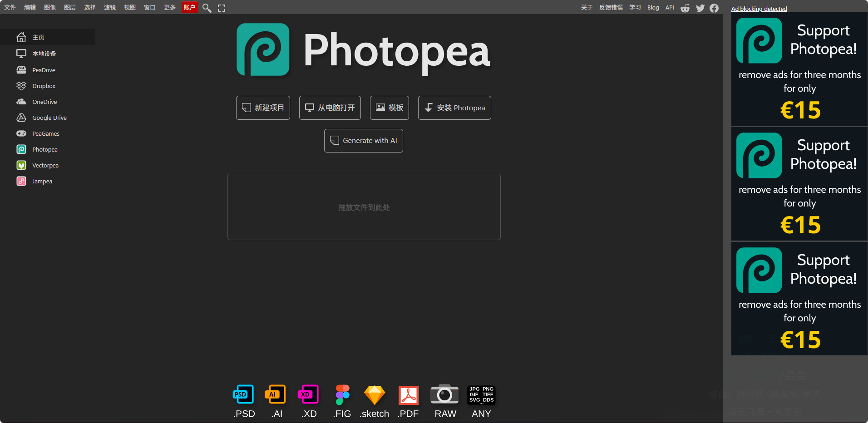Click the 本地设备 monitor icon

pyautogui.click(x=21, y=54)
